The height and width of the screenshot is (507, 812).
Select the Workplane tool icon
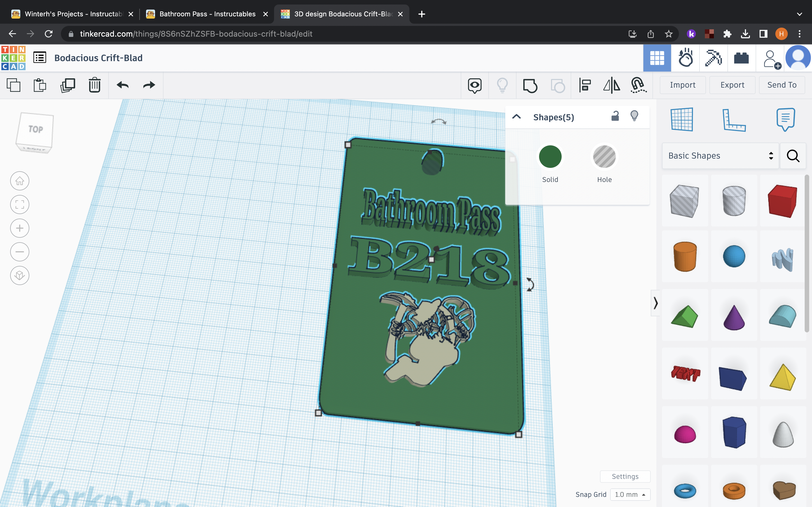tap(682, 119)
